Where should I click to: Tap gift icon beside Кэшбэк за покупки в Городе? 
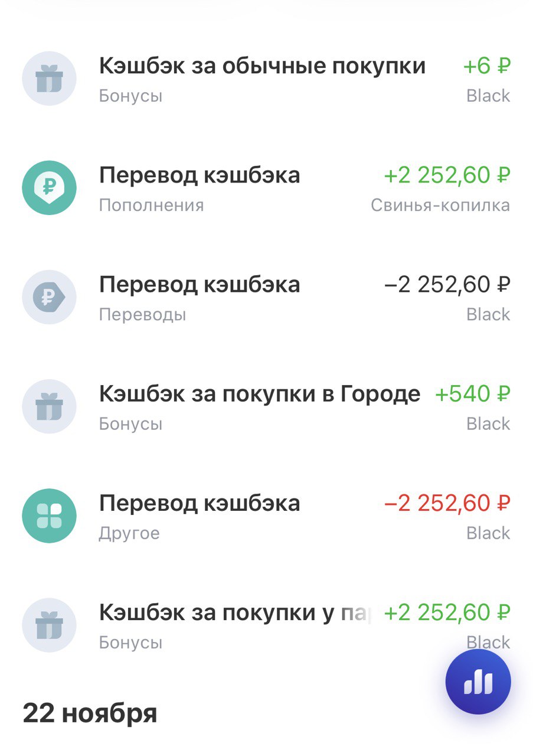pyautogui.click(x=49, y=406)
